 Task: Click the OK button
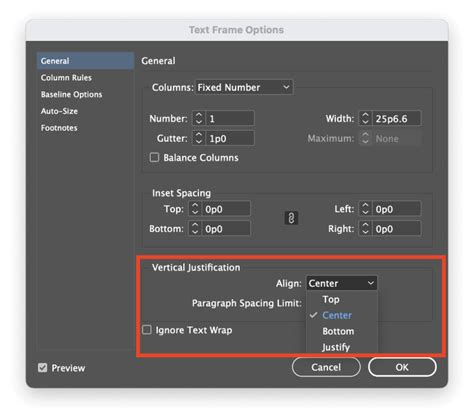pyautogui.click(x=402, y=367)
